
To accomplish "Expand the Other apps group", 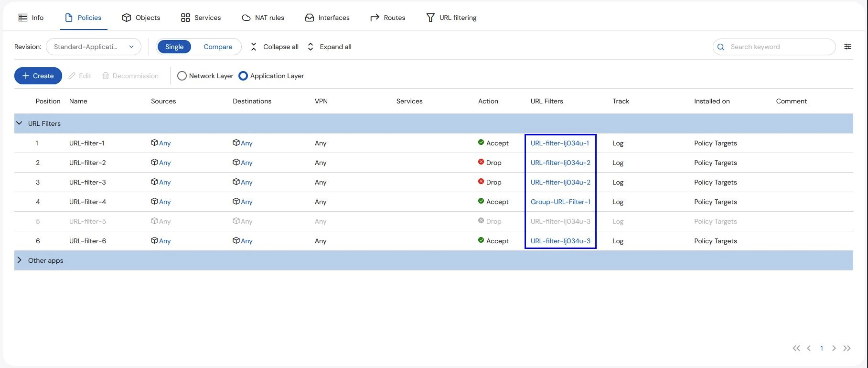I will pos(19,260).
